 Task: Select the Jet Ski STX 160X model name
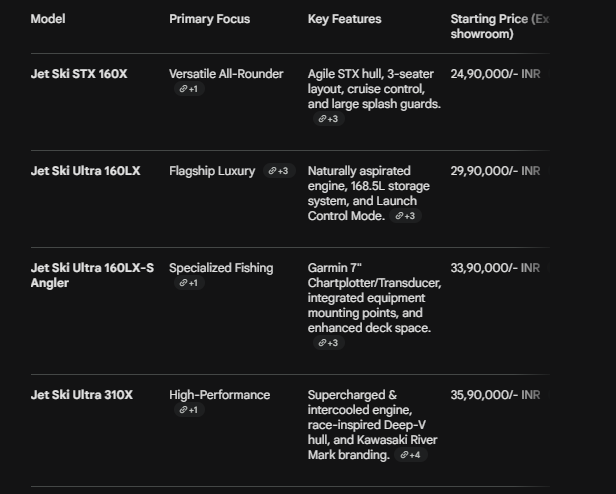coord(79,74)
